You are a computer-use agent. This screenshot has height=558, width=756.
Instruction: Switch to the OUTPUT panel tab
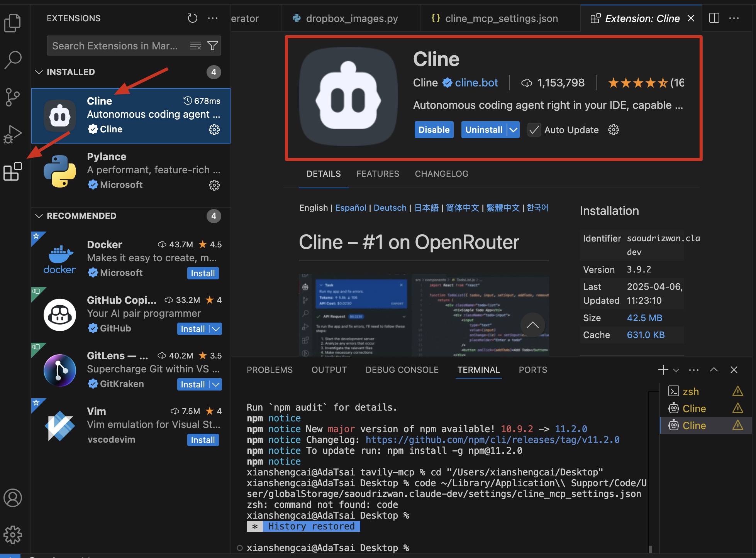click(329, 370)
